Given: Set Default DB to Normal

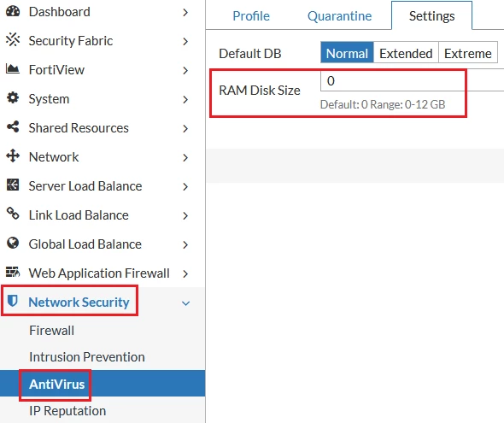Looking at the screenshot, I should (x=347, y=53).
